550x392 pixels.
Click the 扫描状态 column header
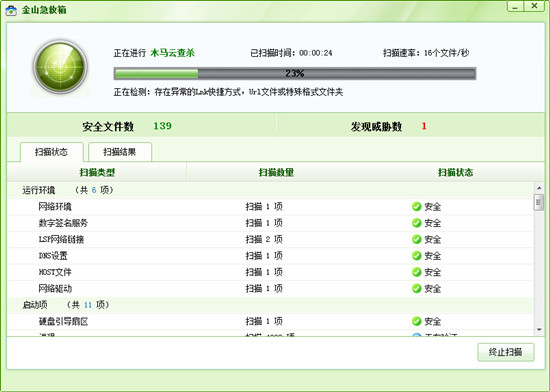click(455, 172)
